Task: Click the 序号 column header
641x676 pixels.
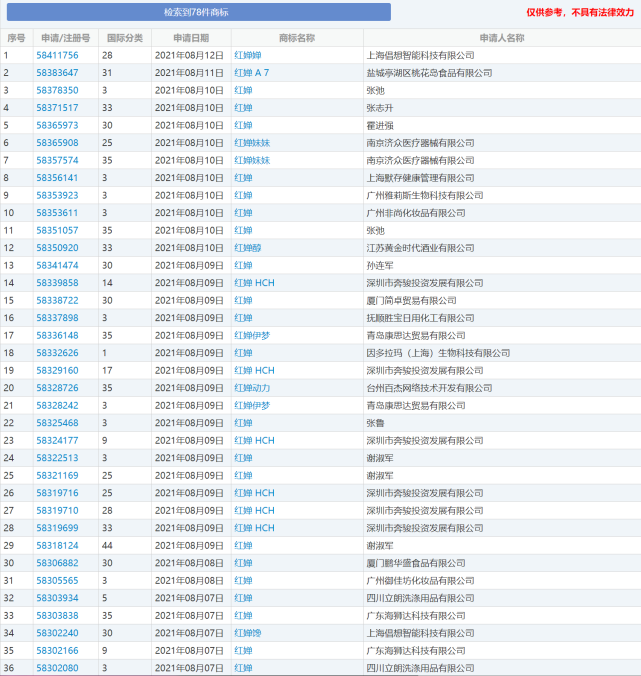Action: 16,38
